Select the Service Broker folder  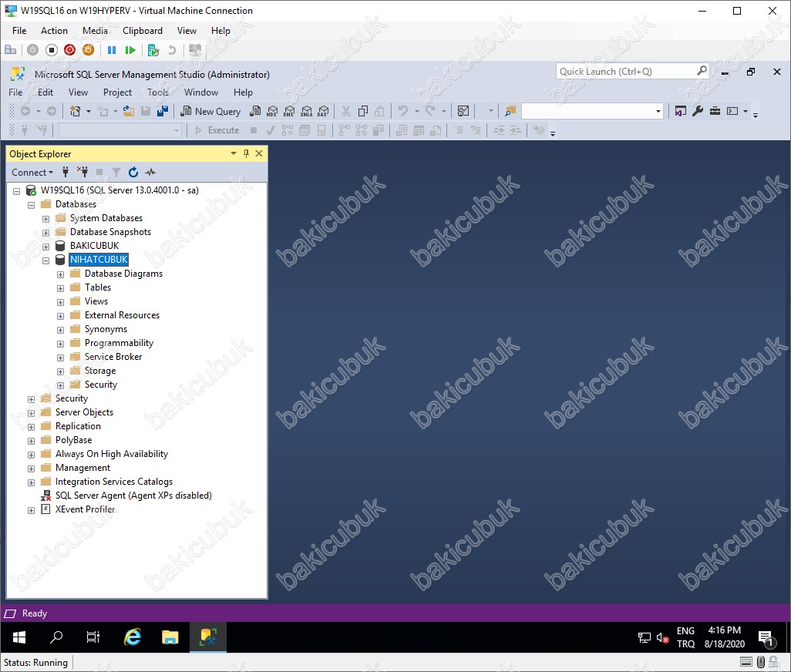pos(113,357)
